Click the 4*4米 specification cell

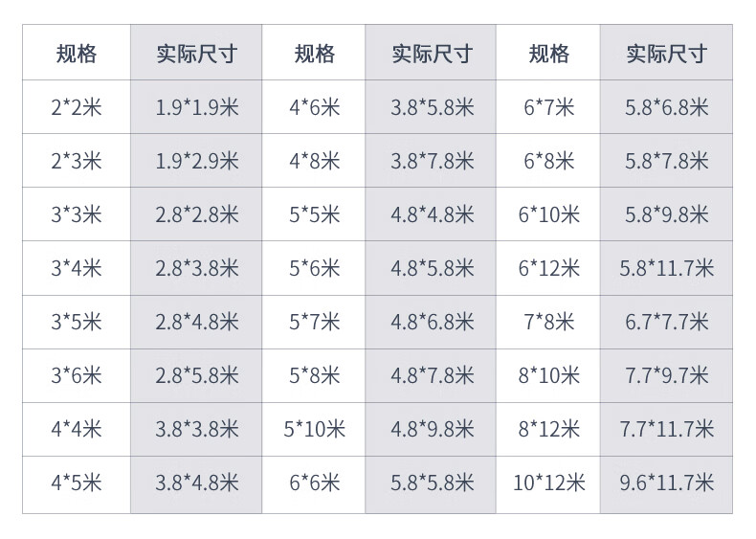[x=77, y=429]
